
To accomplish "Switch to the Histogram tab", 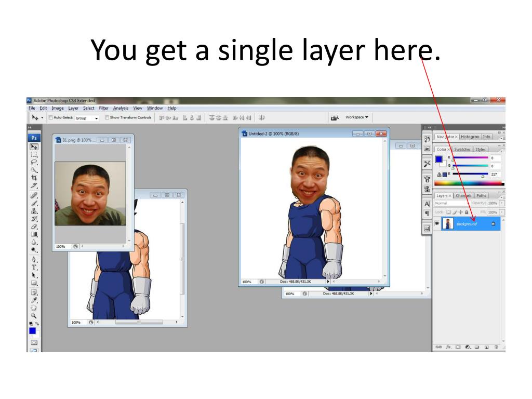I will pyautogui.click(x=470, y=137).
